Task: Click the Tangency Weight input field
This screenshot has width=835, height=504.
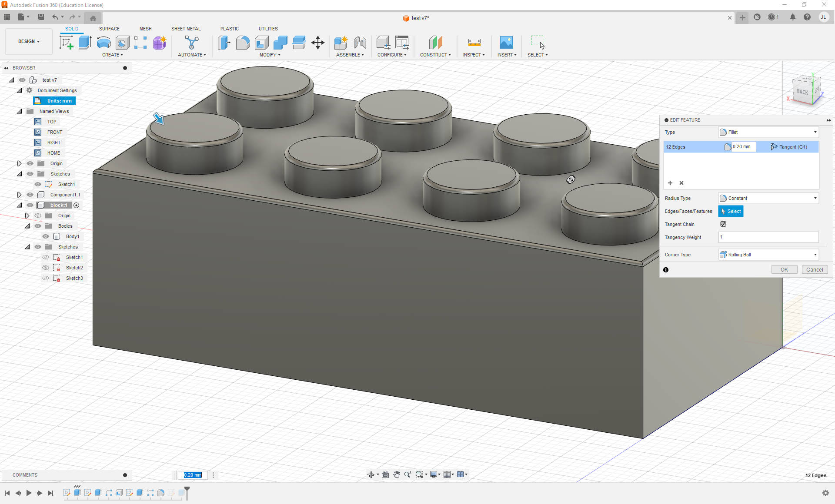Action: (x=768, y=237)
